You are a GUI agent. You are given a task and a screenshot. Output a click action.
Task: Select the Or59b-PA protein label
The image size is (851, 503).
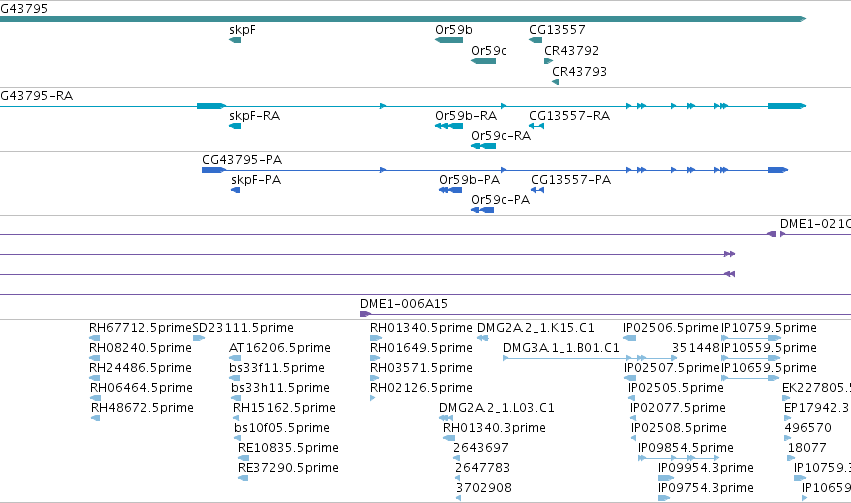click(x=469, y=180)
